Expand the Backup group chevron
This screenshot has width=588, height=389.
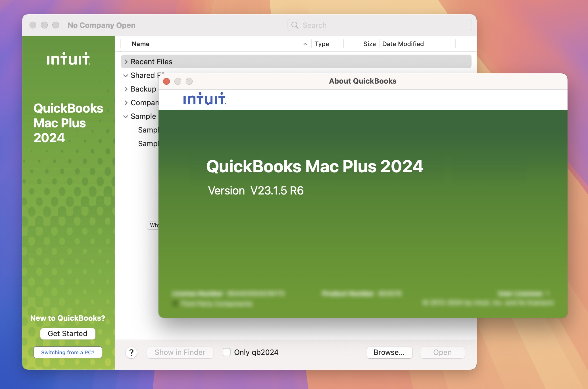[x=126, y=89]
